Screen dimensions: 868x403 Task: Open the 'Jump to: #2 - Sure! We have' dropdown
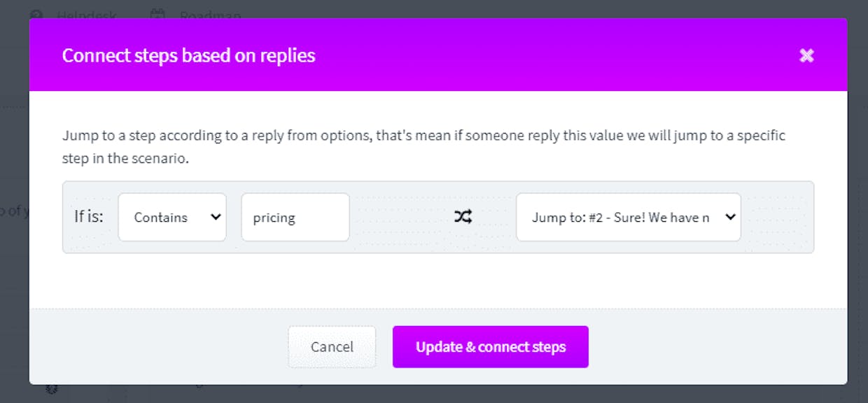629,217
